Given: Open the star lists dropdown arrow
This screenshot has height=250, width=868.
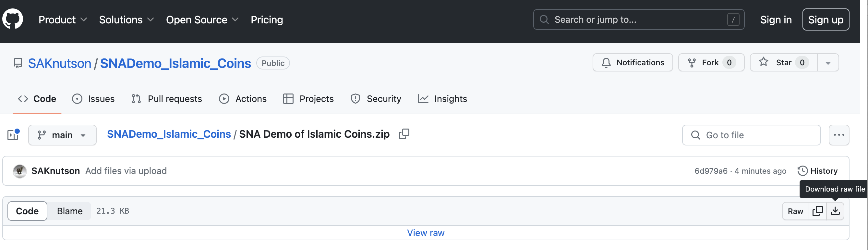Looking at the screenshot, I should pyautogui.click(x=828, y=62).
